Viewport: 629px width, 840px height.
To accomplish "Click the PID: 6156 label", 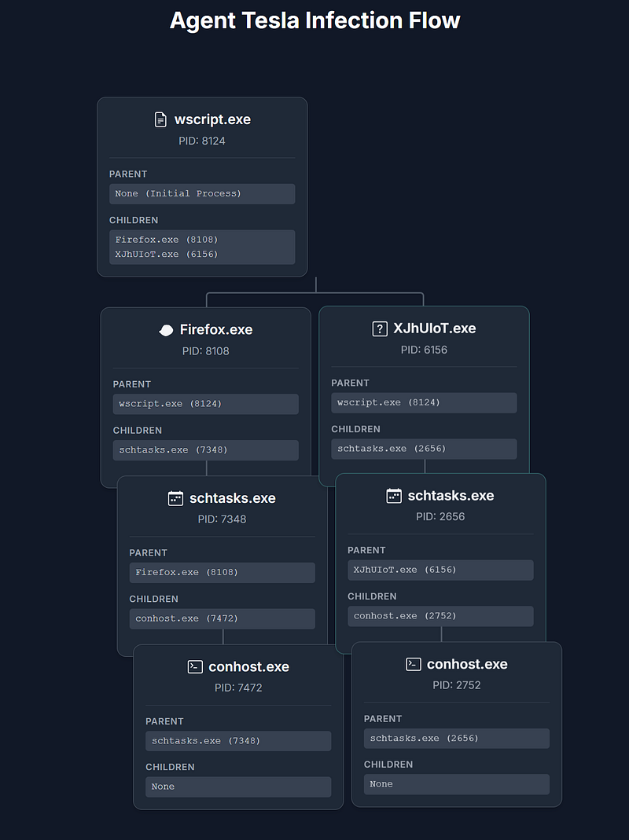I will pyautogui.click(x=424, y=350).
